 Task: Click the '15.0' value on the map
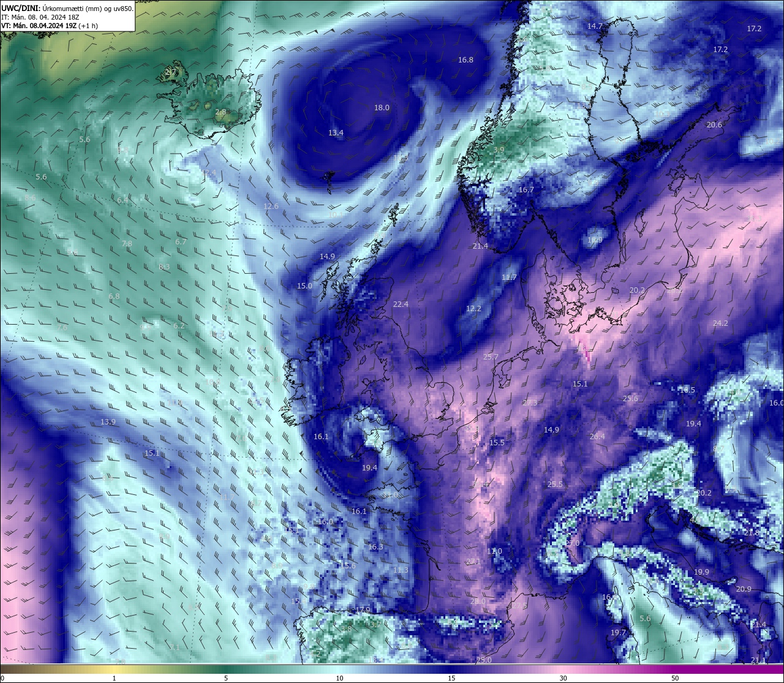[304, 285]
